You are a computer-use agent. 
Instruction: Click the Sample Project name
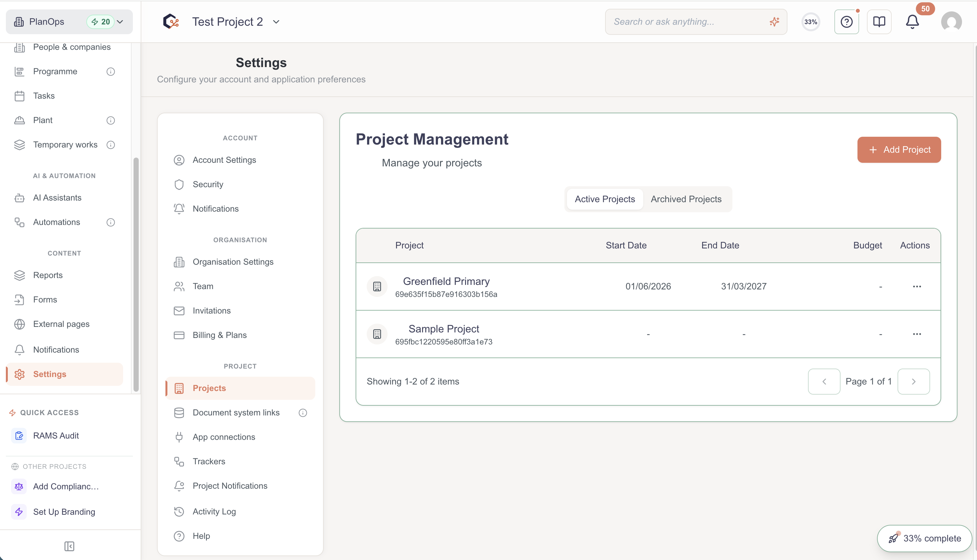tap(444, 329)
